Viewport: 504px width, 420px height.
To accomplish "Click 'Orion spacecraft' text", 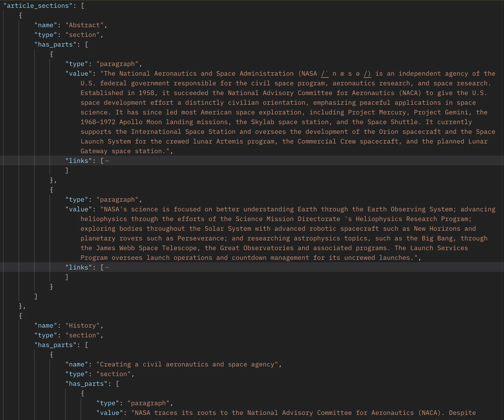I will 410,132.
